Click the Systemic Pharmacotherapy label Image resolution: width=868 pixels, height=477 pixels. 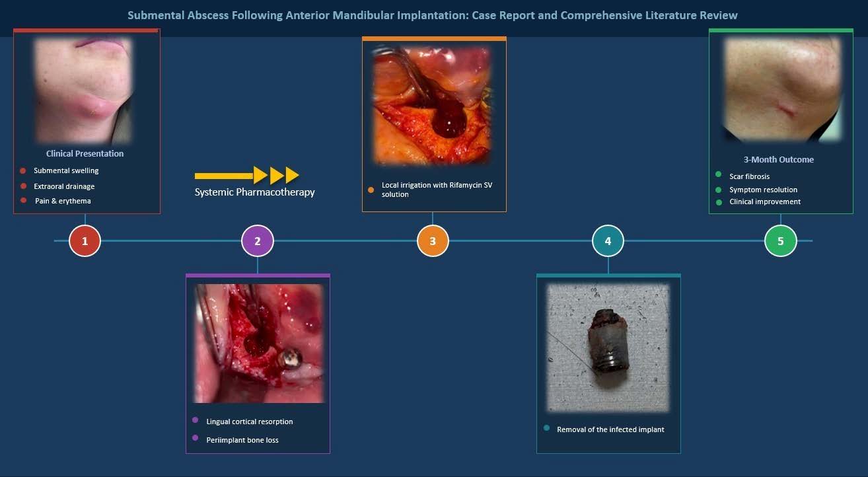point(254,192)
